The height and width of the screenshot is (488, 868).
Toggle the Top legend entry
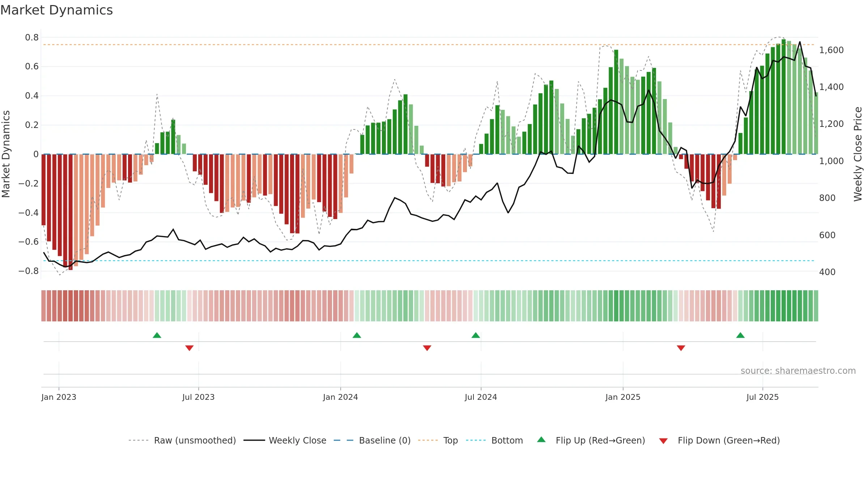pos(438,440)
